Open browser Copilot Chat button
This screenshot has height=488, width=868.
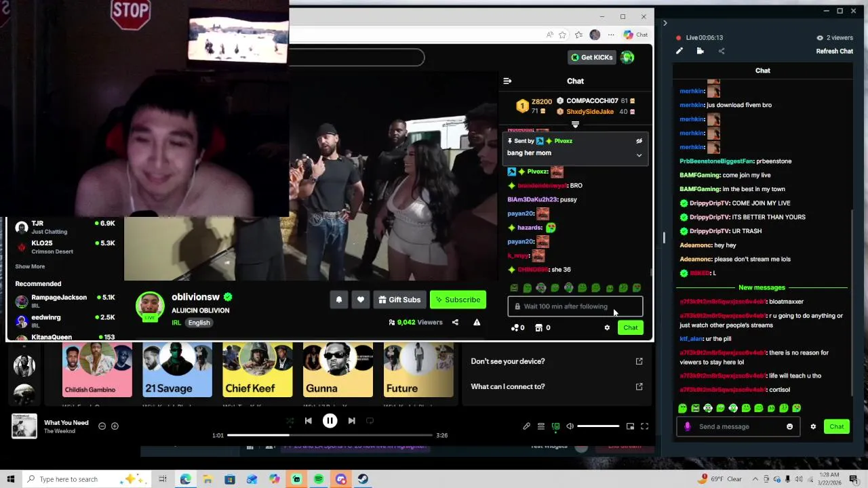point(636,35)
